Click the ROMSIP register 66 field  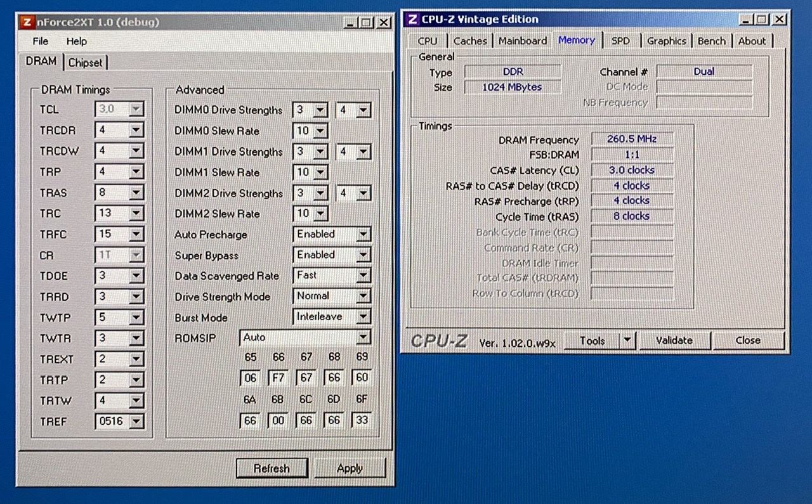pyautogui.click(x=278, y=378)
